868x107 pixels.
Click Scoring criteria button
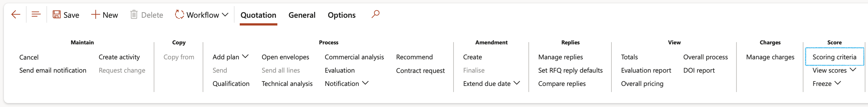click(834, 57)
